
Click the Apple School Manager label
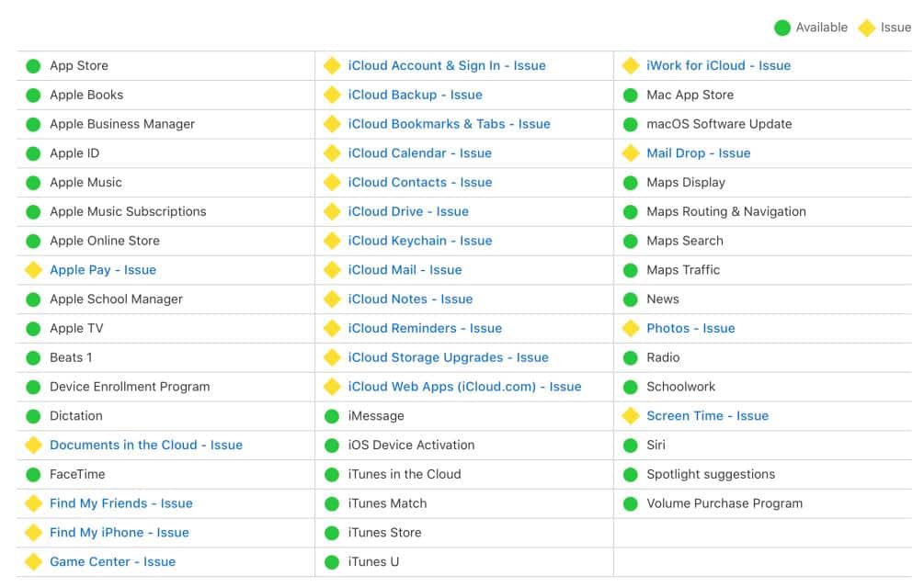pyautogui.click(x=116, y=299)
